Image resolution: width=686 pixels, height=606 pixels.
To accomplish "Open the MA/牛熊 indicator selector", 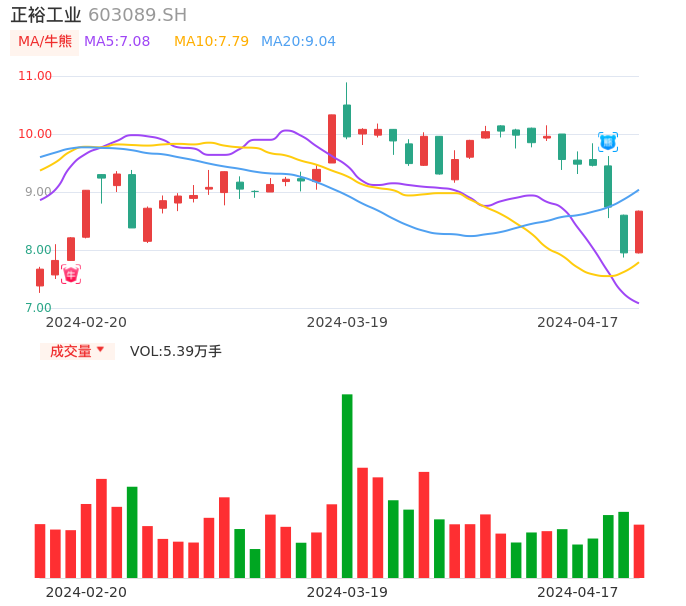I will point(45,41).
